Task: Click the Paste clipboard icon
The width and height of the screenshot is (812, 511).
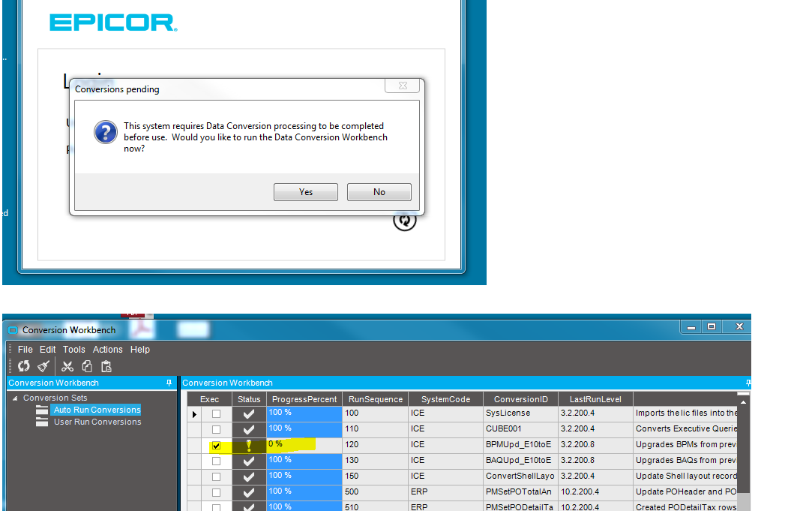Action: pyautogui.click(x=106, y=366)
